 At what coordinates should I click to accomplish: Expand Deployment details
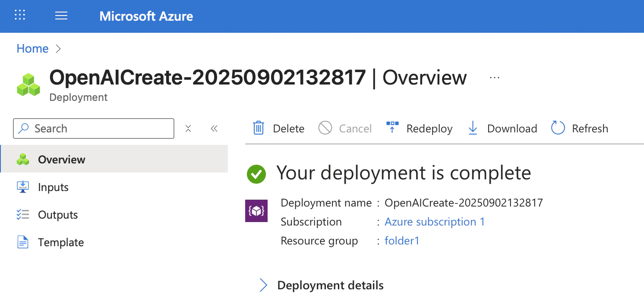tap(264, 285)
